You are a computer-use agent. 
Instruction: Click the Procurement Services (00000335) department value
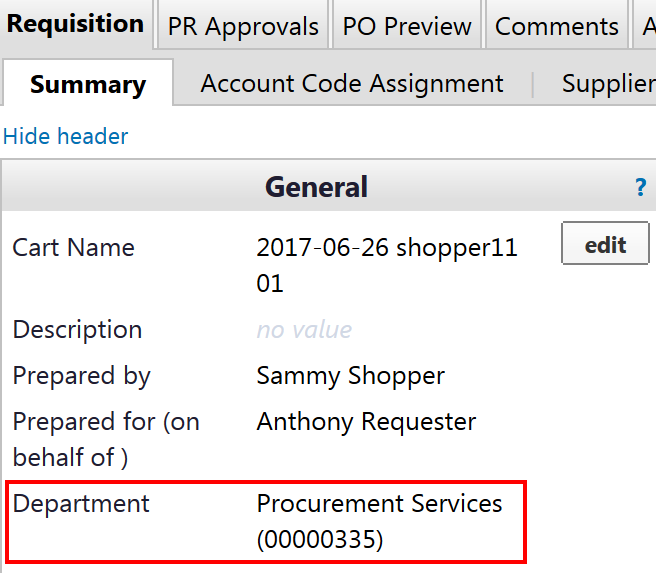(379, 521)
